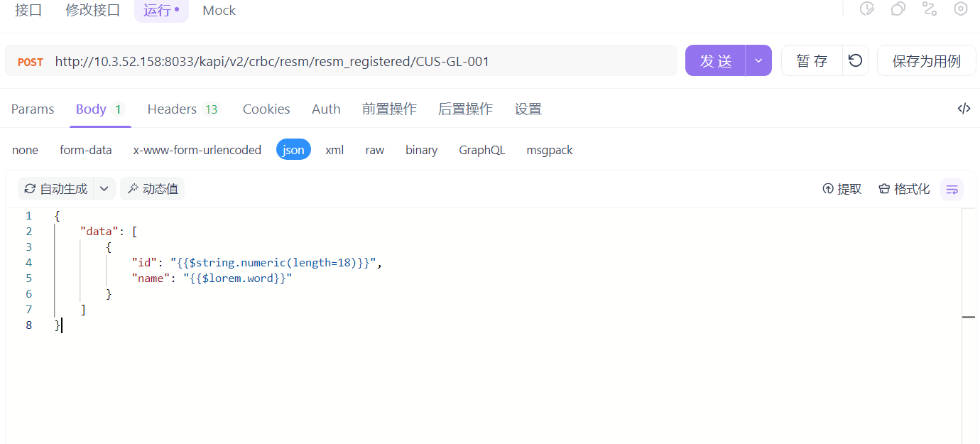Screen dimensions: 980x444
Task: Choose the none body type
Action: 26,150
